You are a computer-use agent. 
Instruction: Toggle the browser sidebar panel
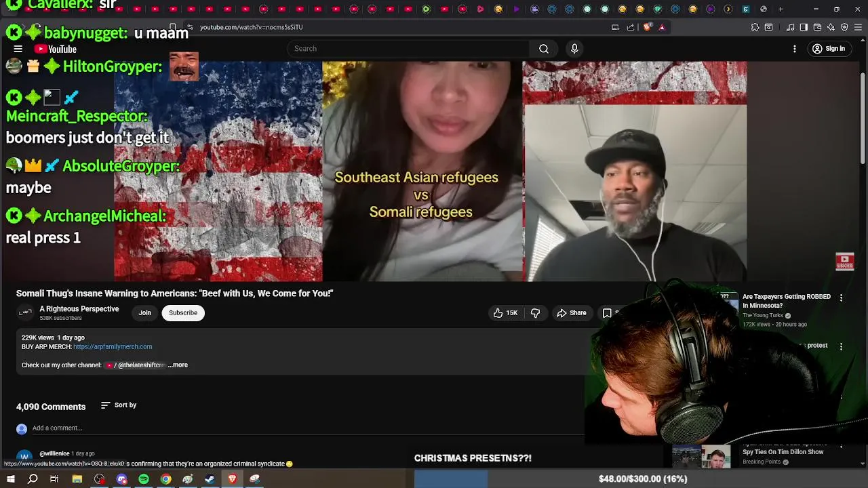tap(804, 27)
